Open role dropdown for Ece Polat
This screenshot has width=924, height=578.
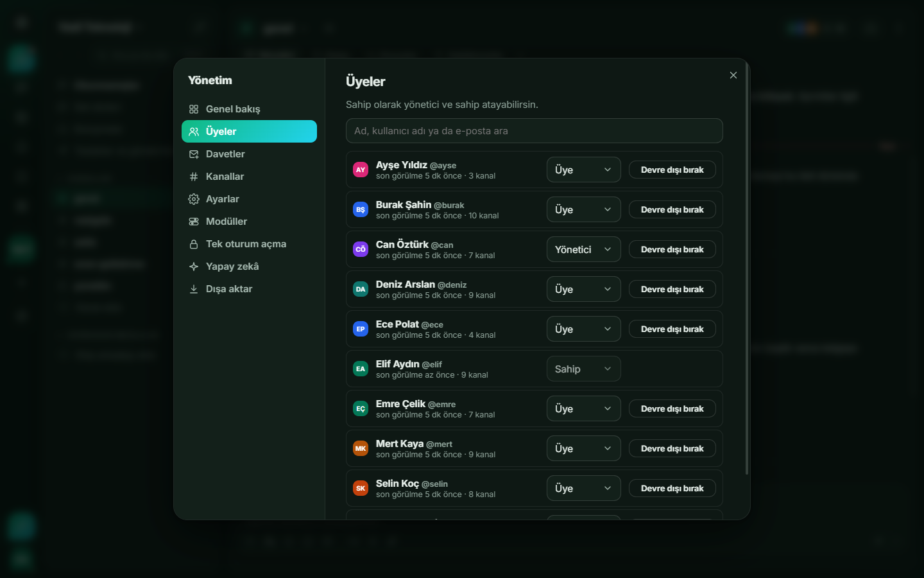[x=584, y=329]
